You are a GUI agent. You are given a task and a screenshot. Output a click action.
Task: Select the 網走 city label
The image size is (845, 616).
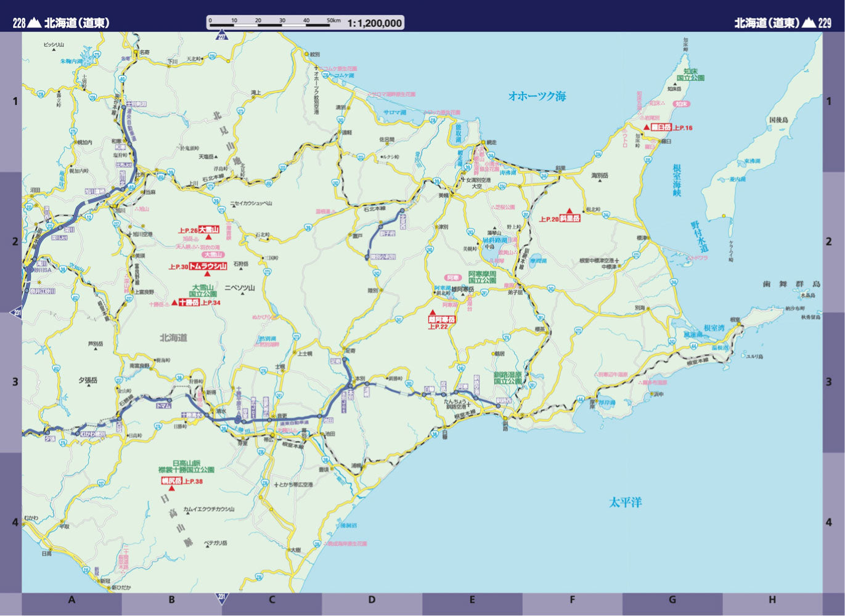point(491,143)
